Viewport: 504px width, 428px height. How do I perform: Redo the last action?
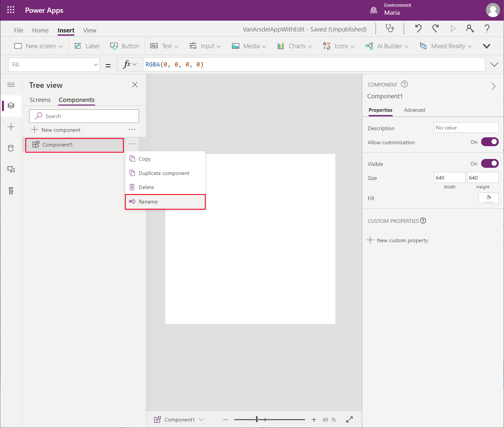[435, 29]
